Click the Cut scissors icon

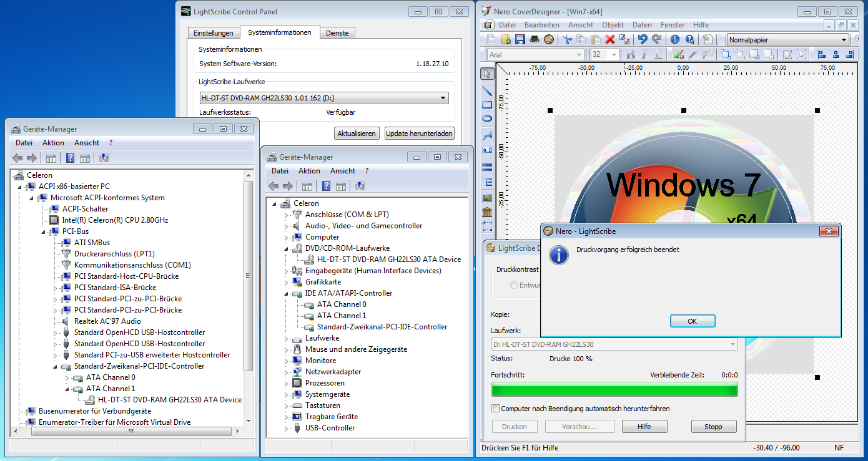pos(567,39)
